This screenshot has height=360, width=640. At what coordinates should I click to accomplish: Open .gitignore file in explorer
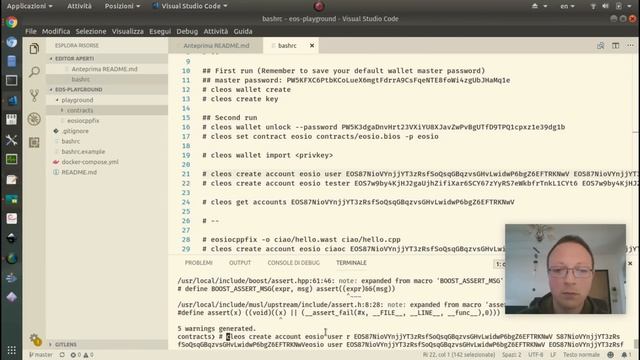click(x=75, y=131)
